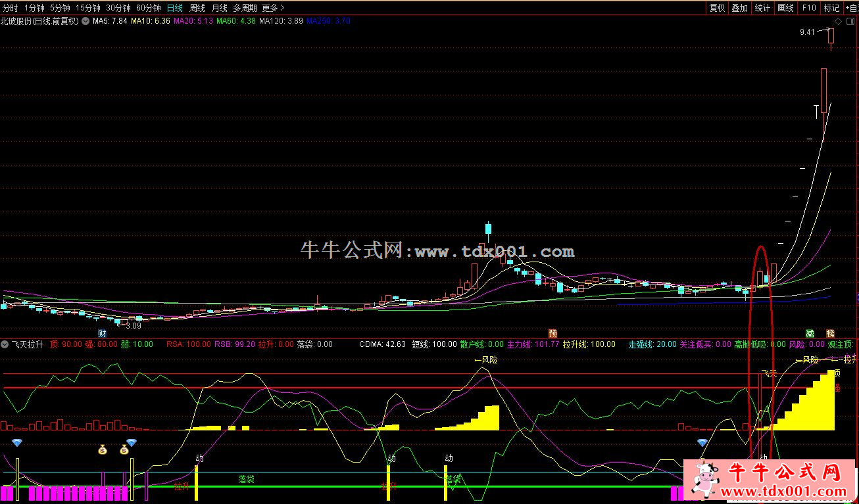
Task: Click the CDMA: 42.63 value
Action: pos(382,344)
